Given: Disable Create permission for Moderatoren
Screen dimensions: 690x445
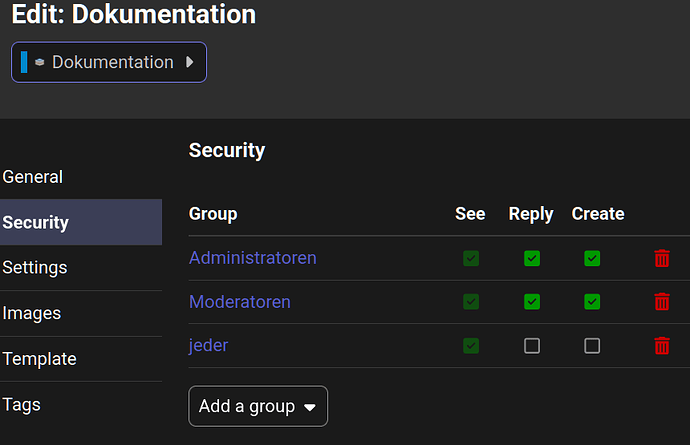Looking at the screenshot, I should (x=592, y=302).
